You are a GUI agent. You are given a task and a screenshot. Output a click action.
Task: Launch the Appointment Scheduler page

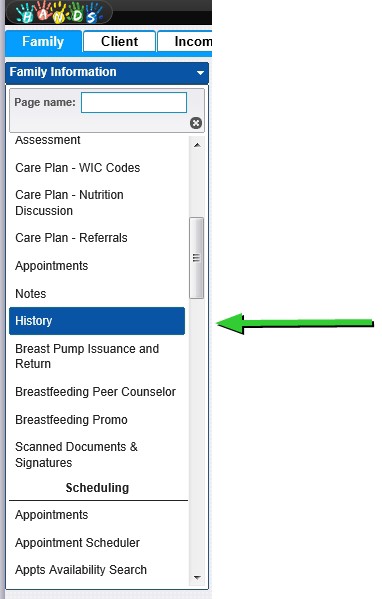coord(78,542)
